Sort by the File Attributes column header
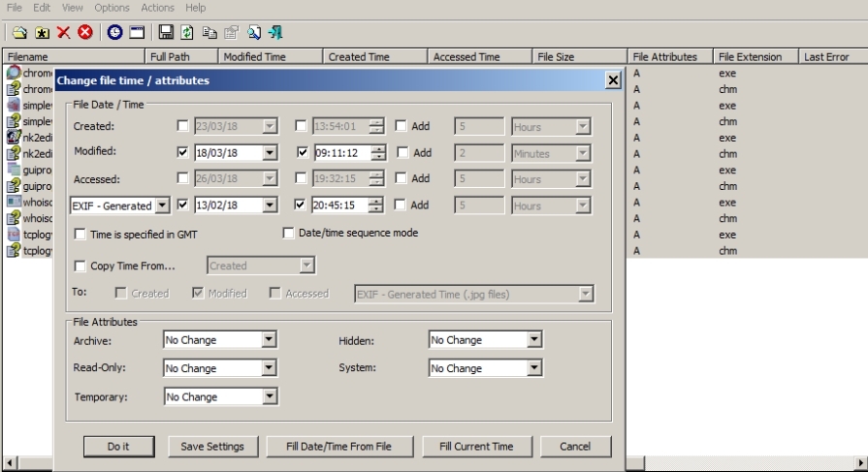868x472 pixels. (x=669, y=56)
